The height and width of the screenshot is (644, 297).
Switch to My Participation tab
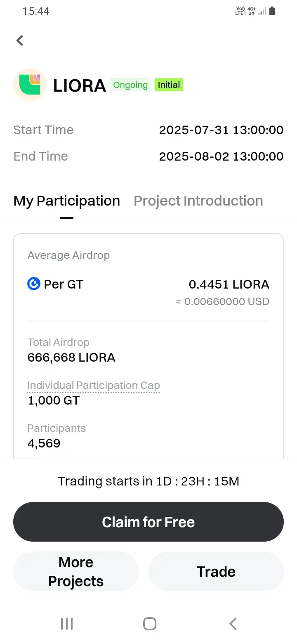click(x=66, y=201)
